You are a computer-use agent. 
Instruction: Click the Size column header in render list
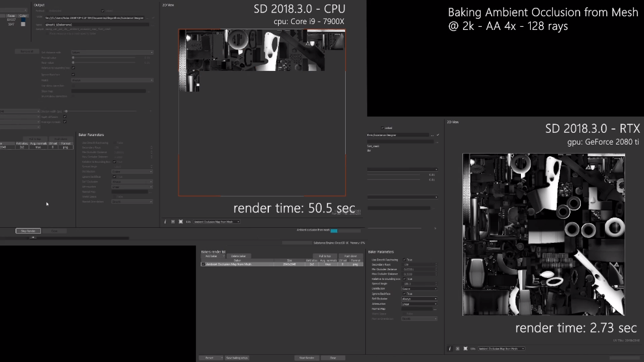(x=290, y=260)
